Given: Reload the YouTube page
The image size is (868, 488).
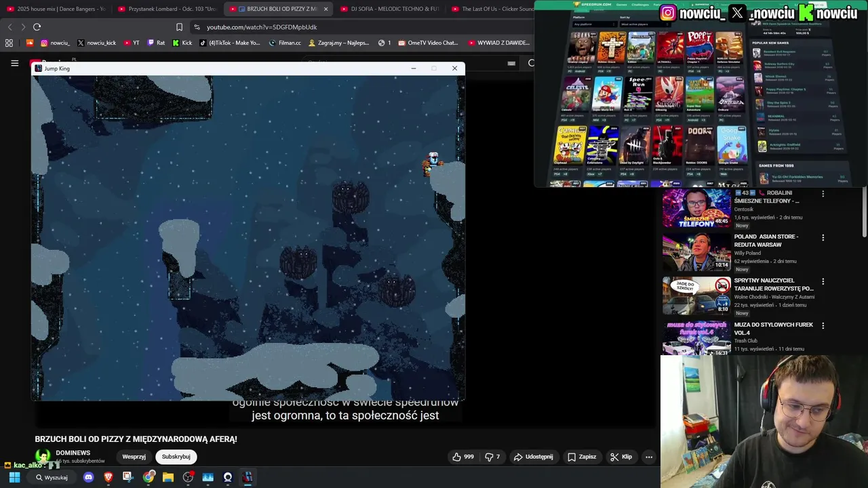Looking at the screenshot, I should coord(37,27).
